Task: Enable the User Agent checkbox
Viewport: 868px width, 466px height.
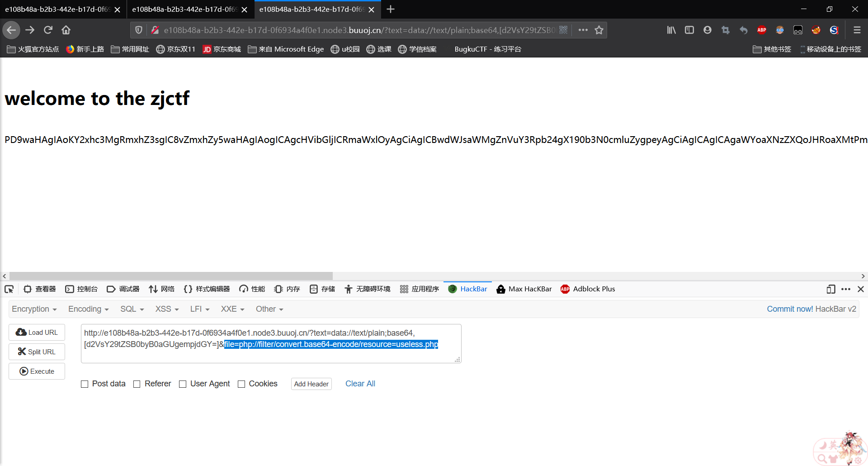Action: tap(183, 384)
